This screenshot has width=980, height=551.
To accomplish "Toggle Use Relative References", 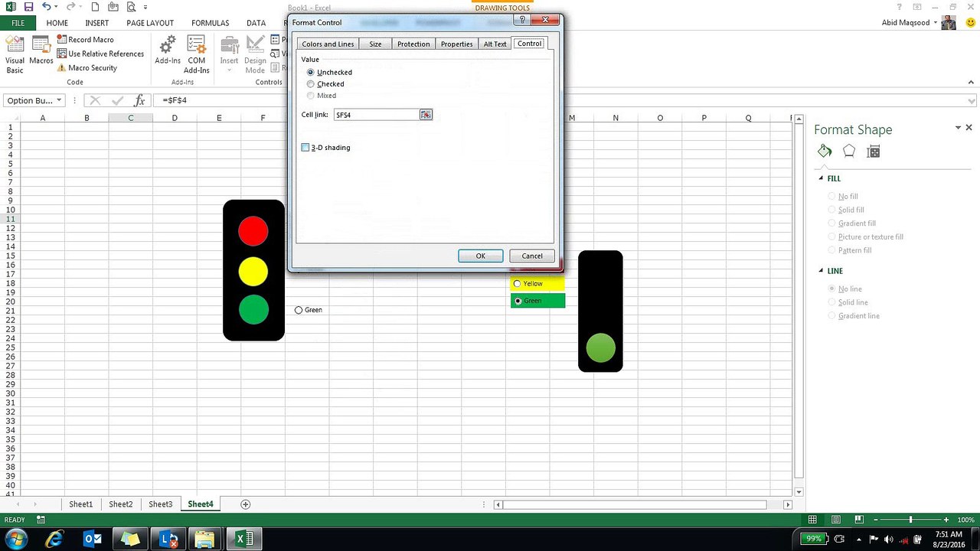I will tap(100, 54).
